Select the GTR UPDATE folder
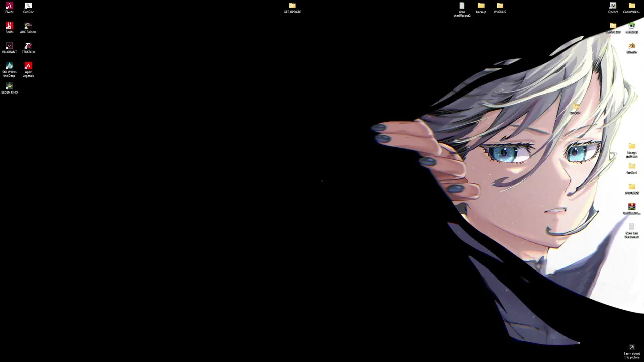644x362 pixels. (292, 8)
